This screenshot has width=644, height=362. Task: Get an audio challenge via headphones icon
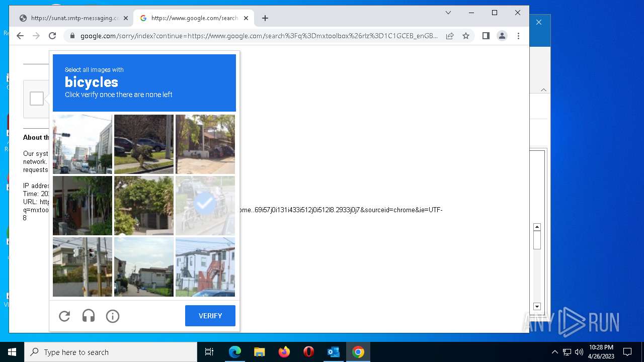[x=89, y=316]
